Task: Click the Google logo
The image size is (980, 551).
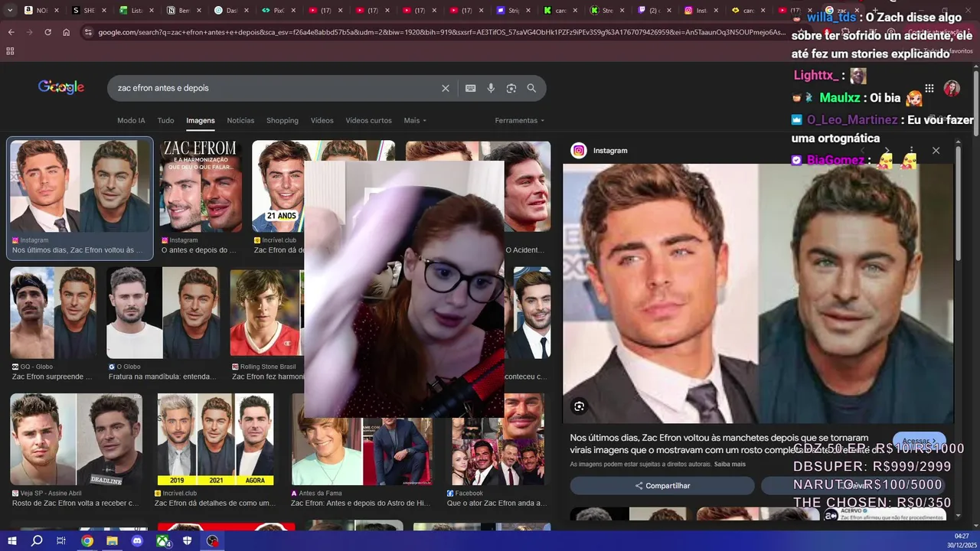Action: 61,87
